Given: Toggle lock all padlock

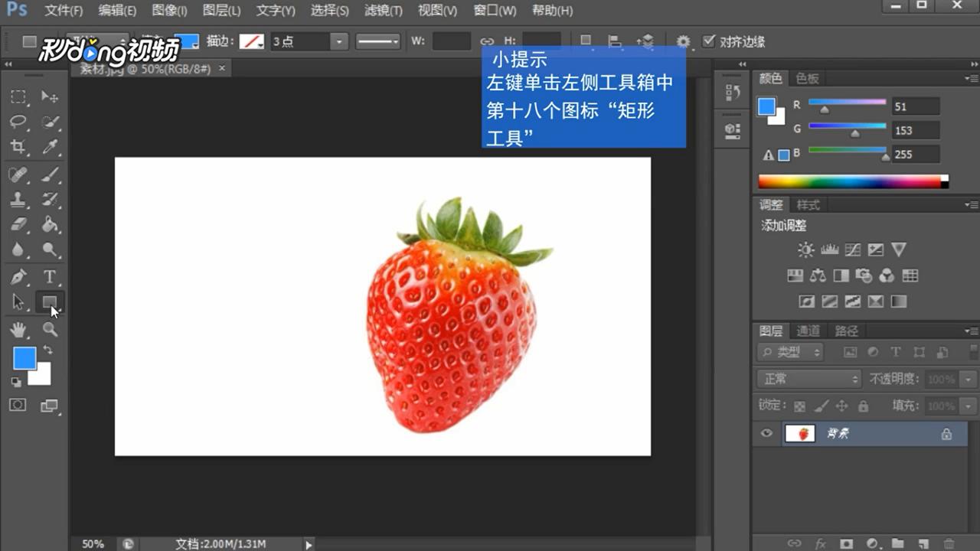Looking at the screenshot, I should pos(863,406).
